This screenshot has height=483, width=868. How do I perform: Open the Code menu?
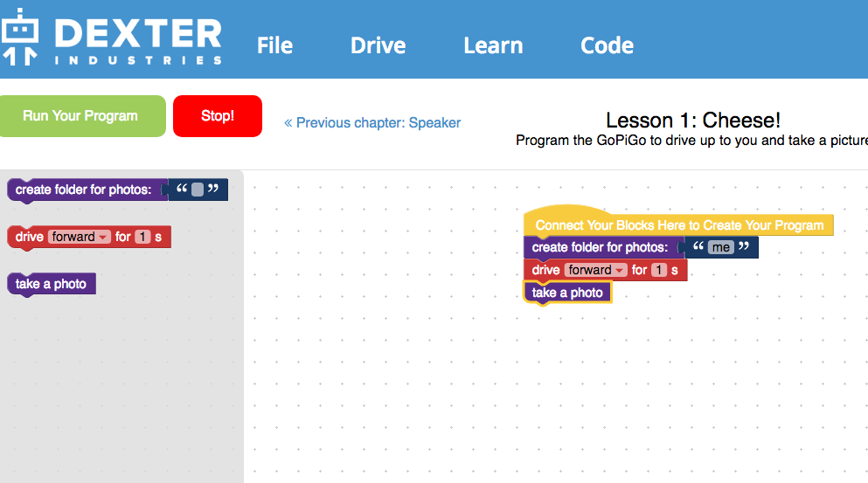click(607, 45)
